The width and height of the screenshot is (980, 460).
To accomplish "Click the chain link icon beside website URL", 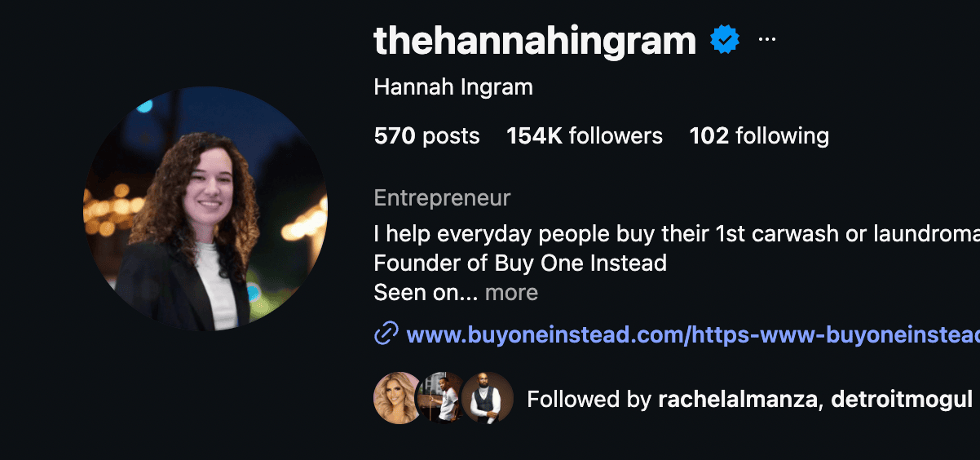I will (386, 334).
